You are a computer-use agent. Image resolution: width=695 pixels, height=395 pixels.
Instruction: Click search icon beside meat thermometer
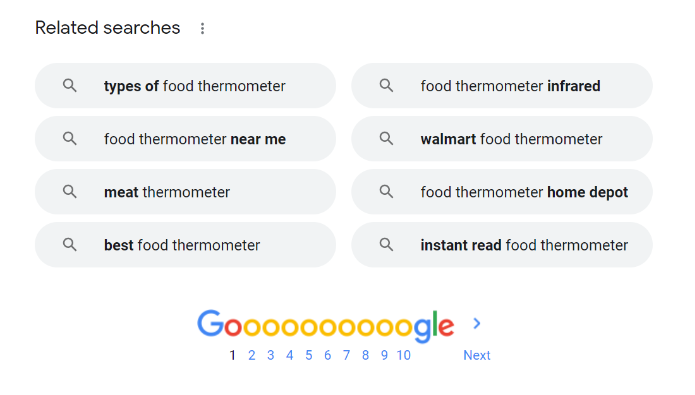[x=70, y=192]
